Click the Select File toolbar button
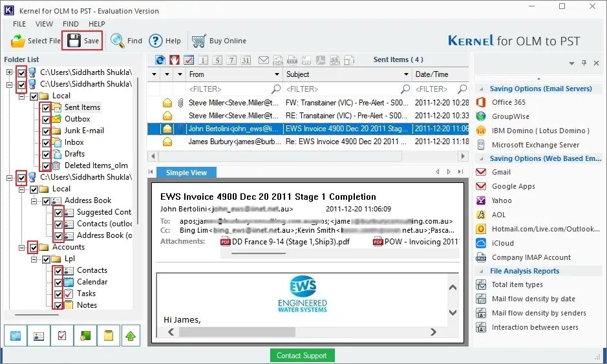Screen dimensions: 607x364 (x=35, y=41)
